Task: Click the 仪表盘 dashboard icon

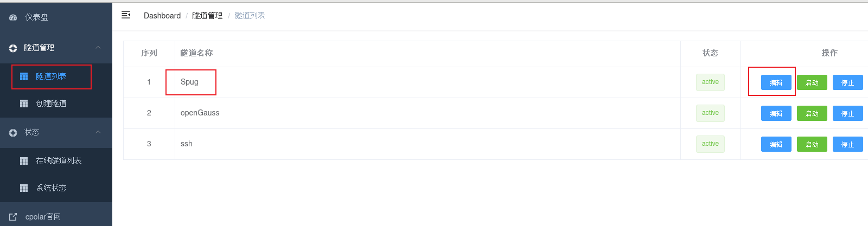Action: pyautogui.click(x=13, y=17)
